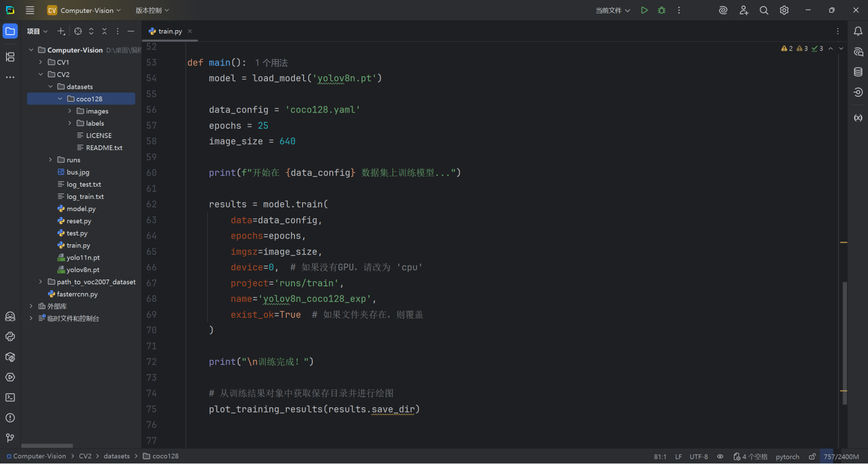This screenshot has height=464, width=868.
Task: Expand the CV1 folder
Action: (41, 62)
